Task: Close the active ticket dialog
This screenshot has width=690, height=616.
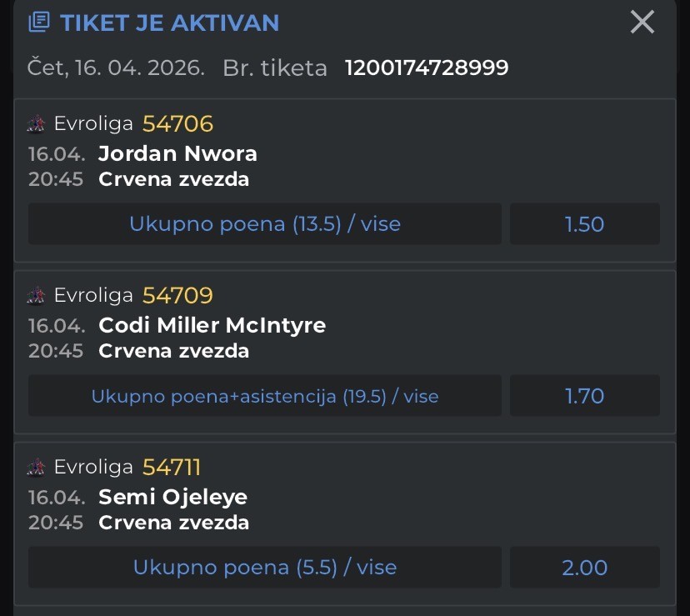Action: tap(642, 22)
